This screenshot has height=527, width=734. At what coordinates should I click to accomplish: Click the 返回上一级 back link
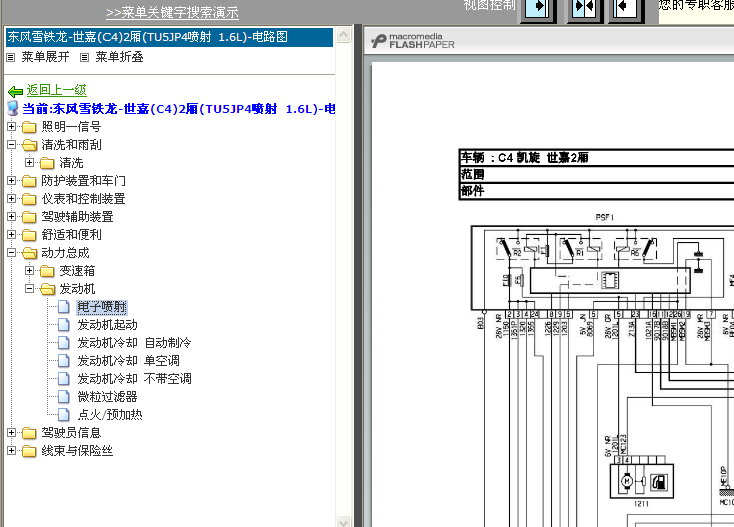57,90
